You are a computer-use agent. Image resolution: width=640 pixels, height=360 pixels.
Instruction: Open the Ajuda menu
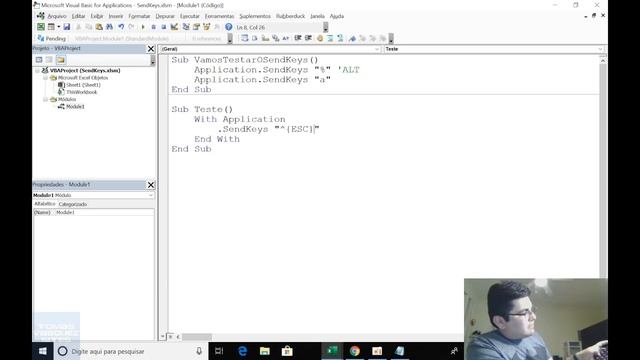click(x=337, y=16)
